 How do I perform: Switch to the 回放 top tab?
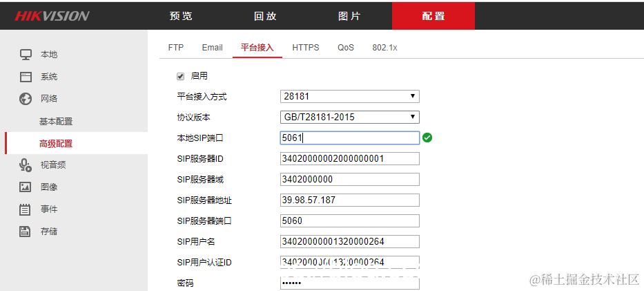(x=265, y=16)
